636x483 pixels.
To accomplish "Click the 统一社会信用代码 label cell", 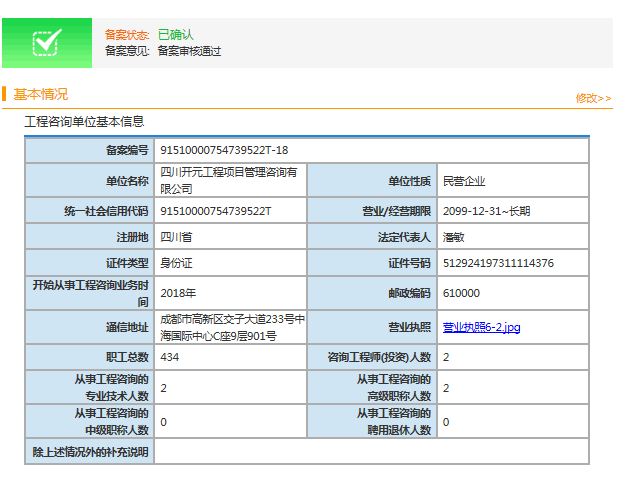I will coord(90,211).
